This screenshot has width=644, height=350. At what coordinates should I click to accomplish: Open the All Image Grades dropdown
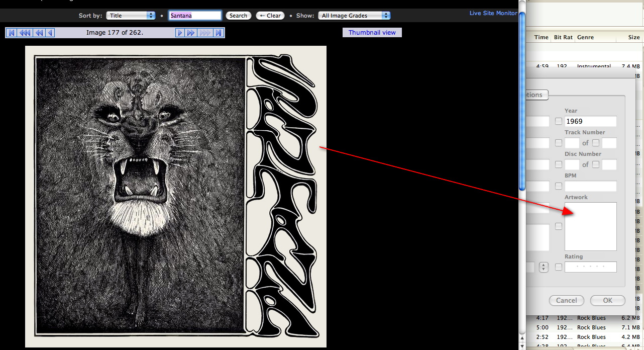click(x=354, y=16)
